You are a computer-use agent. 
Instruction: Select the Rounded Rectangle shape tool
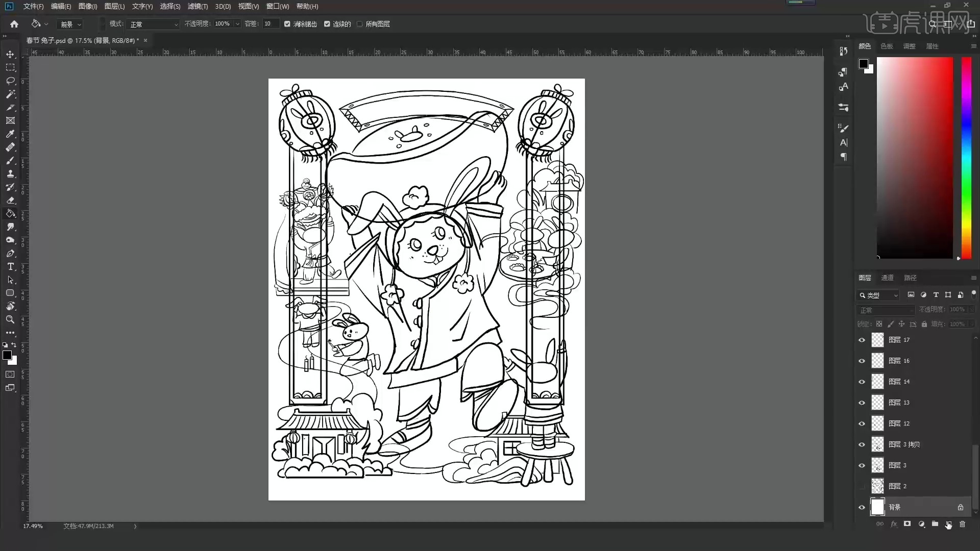point(10,293)
